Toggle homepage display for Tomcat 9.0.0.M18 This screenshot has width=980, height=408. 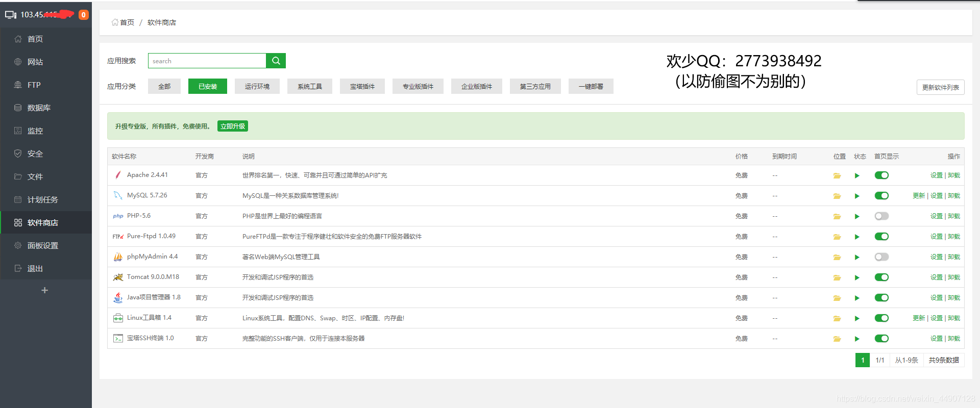click(881, 277)
